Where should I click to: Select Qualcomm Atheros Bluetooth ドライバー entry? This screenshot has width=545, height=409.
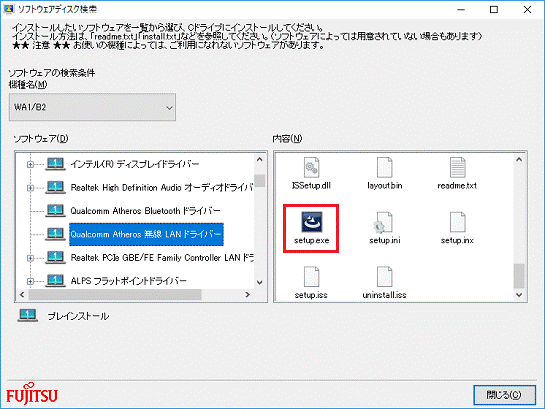145,211
